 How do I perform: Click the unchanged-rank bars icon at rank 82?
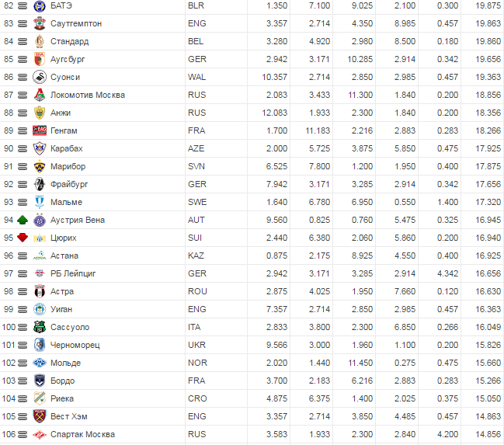click(22, 6)
